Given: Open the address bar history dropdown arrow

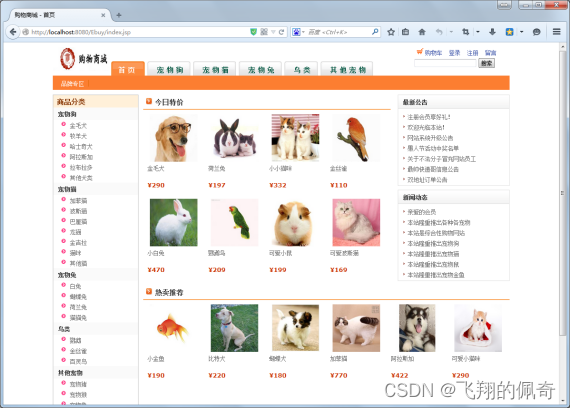Looking at the screenshot, I should point(273,32).
